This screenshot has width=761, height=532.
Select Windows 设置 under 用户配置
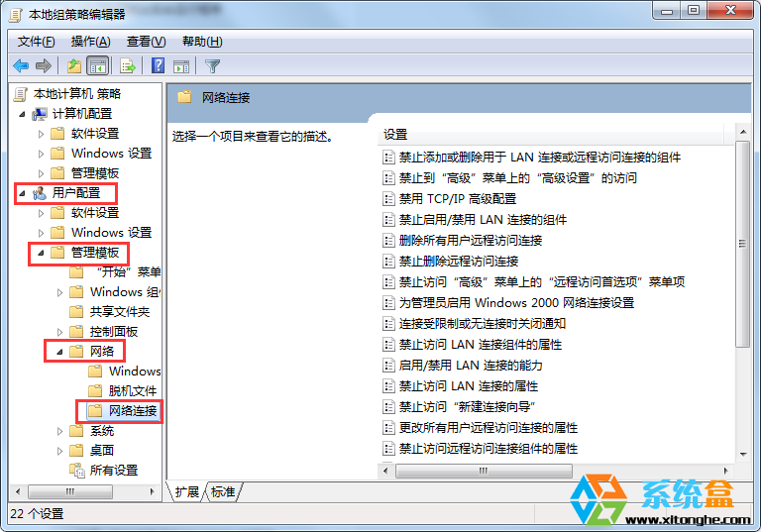112,233
